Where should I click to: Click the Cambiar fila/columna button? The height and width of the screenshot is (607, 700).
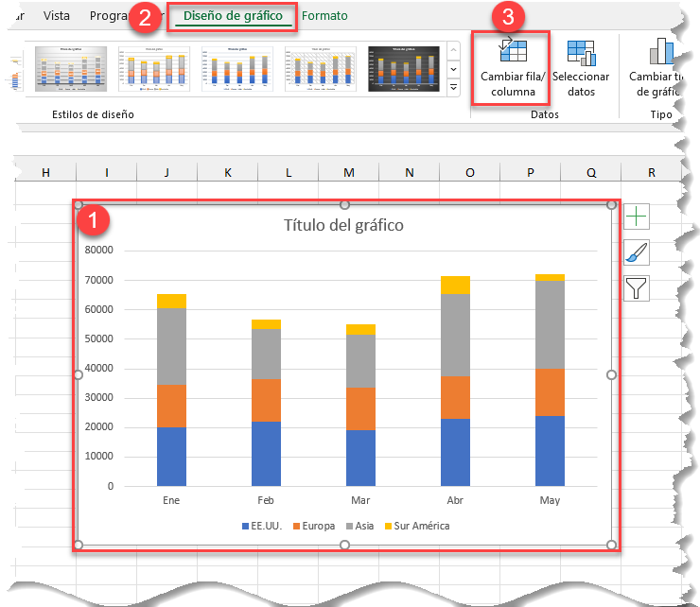[x=513, y=68]
